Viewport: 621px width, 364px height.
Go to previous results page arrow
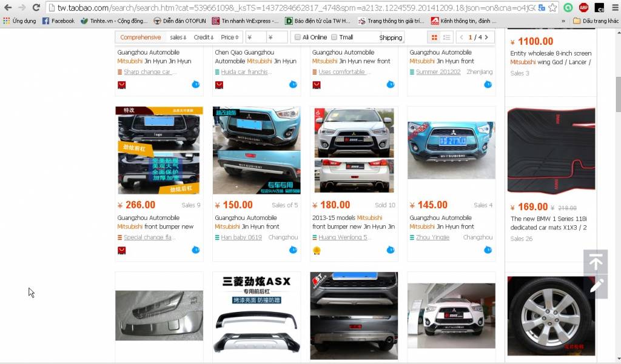pyautogui.click(x=462, y=37)
